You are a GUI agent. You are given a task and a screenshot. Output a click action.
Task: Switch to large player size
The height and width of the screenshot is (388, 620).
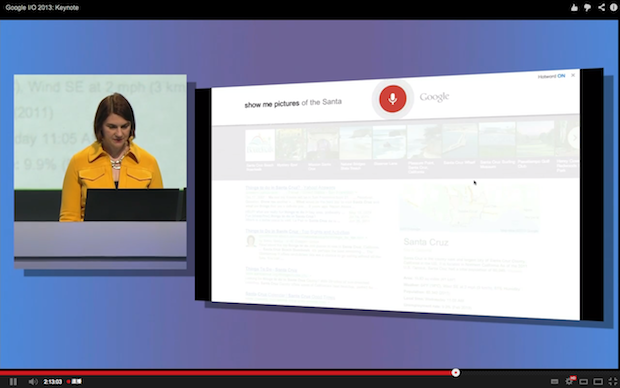pyautogui.click(x=598, y=381)
